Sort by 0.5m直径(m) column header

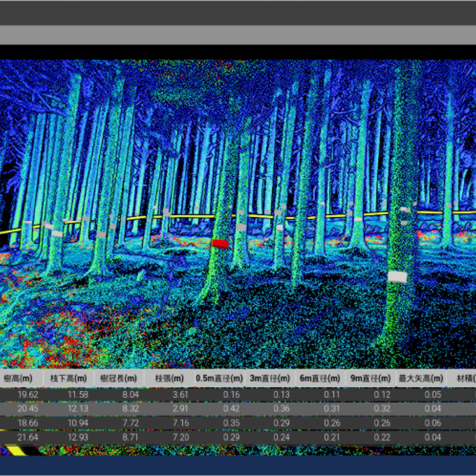(219, 378)
